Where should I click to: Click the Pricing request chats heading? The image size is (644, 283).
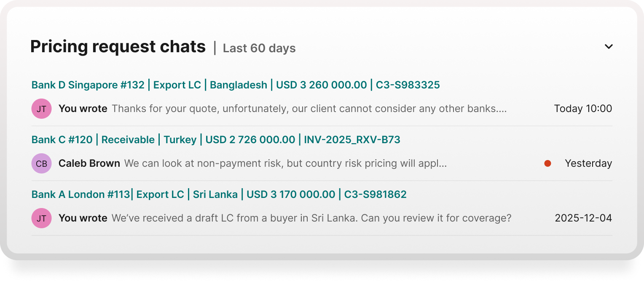(118, 47)
